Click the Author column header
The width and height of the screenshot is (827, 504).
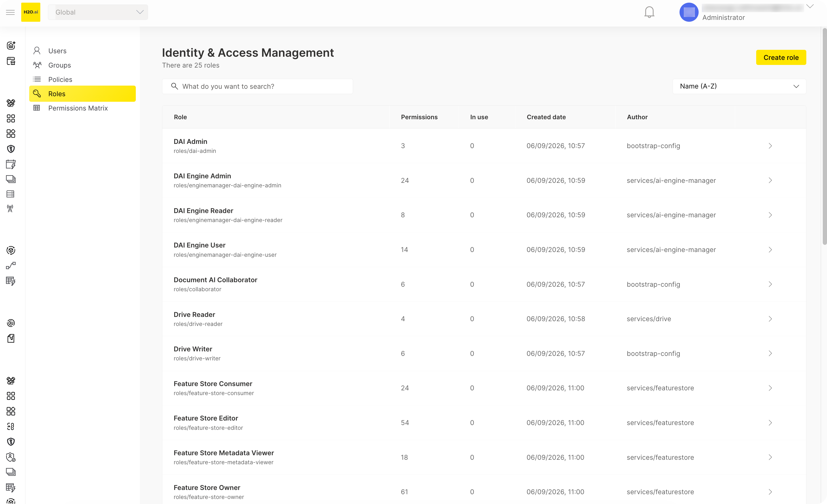click(x=637, y=117)
